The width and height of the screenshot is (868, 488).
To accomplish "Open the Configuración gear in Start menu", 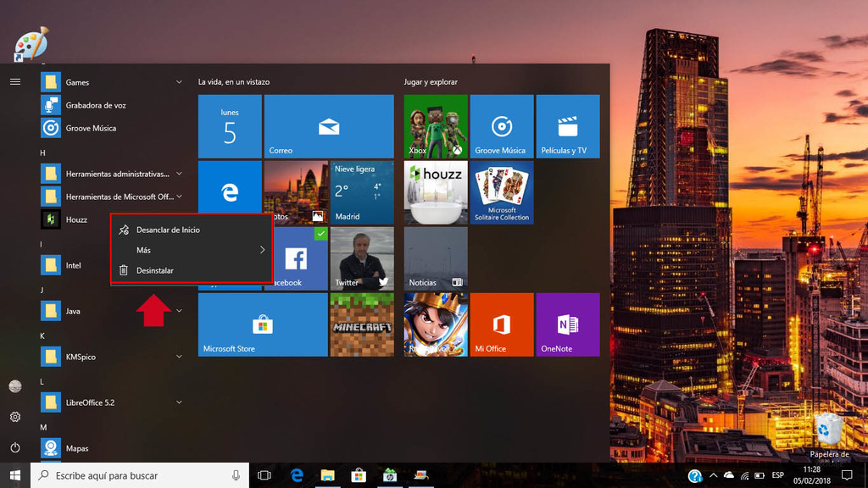I will coord(14,417).
